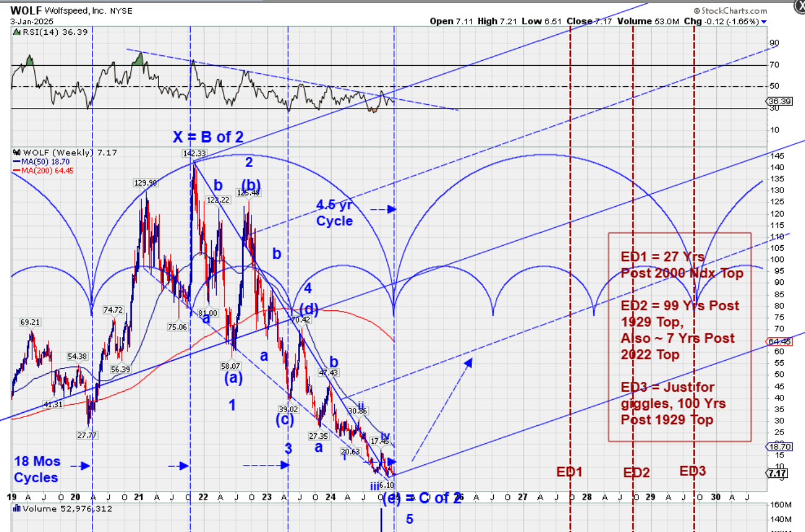Click the 20.63 price label
The image size is (805, 532).
click(x=350, y=451)
